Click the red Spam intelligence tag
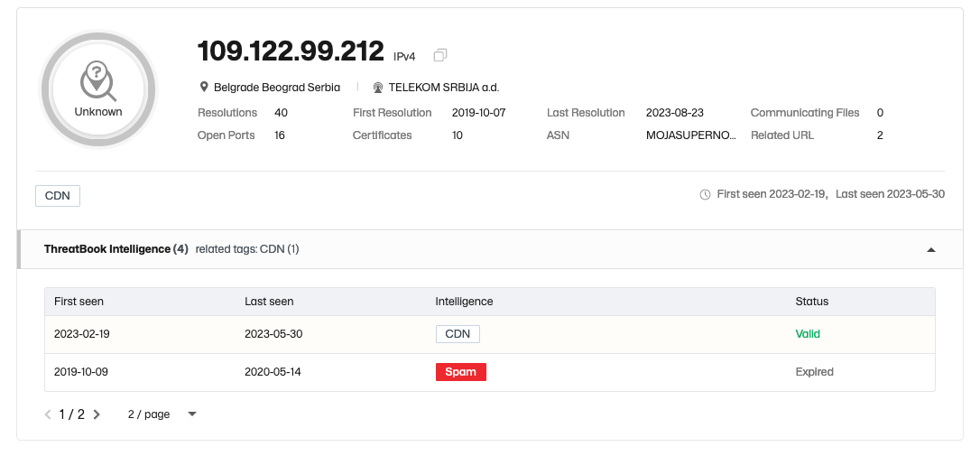The width and height of the screenshot is (980, 456). [460, 371]
